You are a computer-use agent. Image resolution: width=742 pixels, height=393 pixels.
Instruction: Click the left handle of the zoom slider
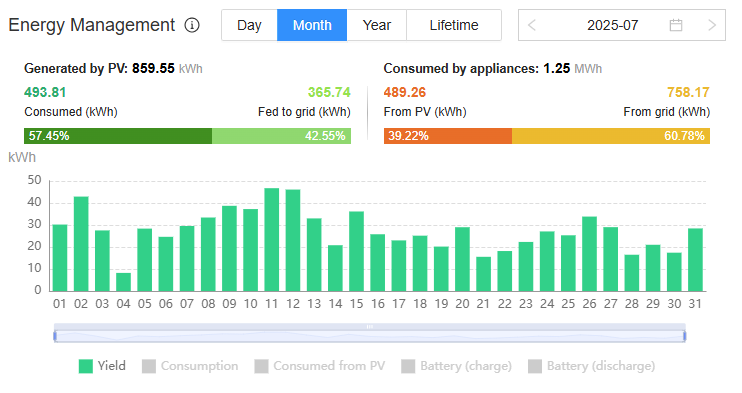click(55, 336)
